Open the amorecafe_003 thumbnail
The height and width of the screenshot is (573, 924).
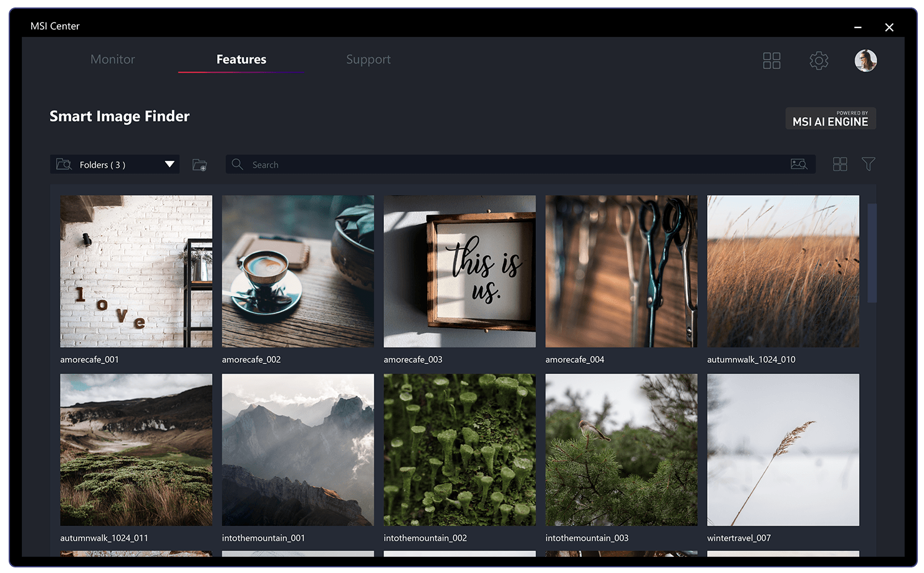click(x=460, y=271)
